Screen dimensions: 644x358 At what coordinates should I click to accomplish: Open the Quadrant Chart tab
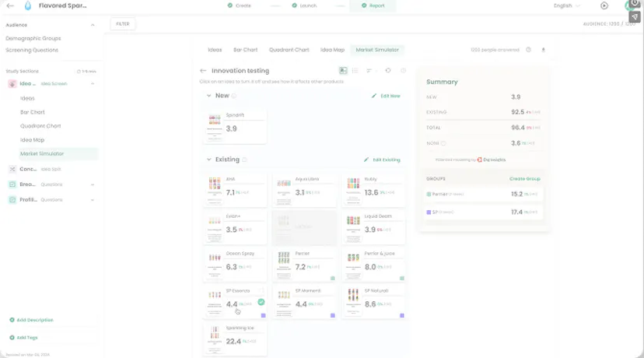pyautogui.click(x=289, y=50)
